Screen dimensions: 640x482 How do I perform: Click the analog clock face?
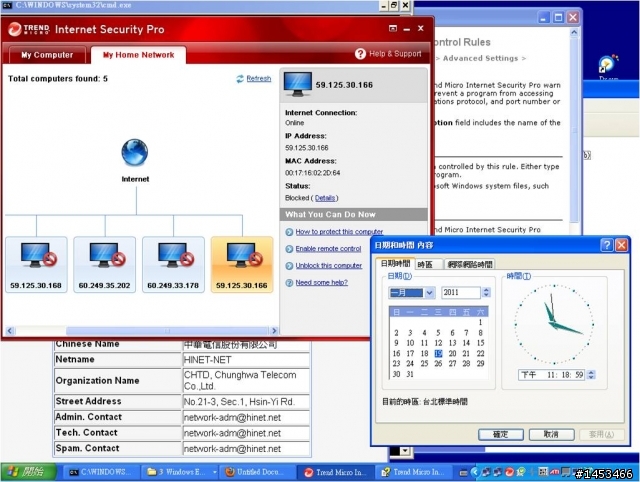point(554,324)
